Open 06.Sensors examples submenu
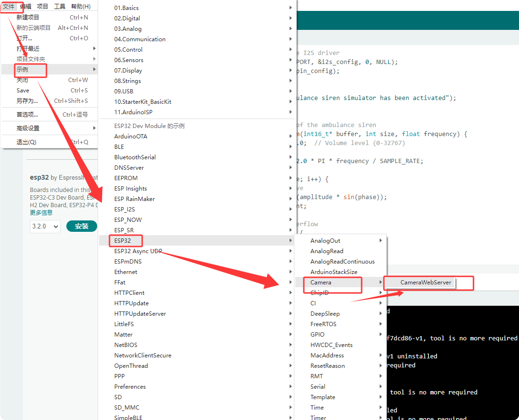 [x=198, y=60]
